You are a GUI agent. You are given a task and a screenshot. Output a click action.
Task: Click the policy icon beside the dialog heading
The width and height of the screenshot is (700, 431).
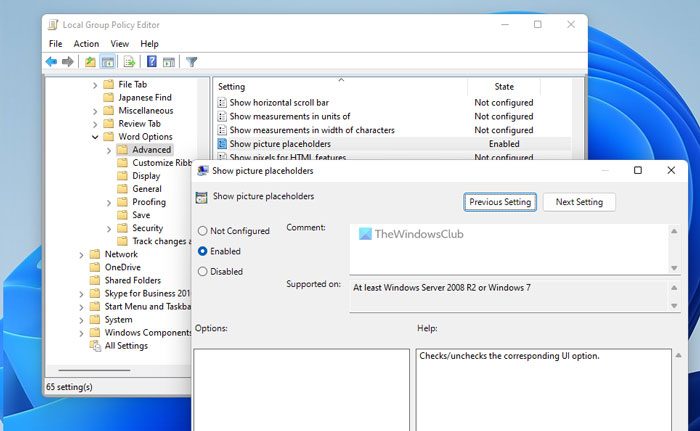[202, 197]
